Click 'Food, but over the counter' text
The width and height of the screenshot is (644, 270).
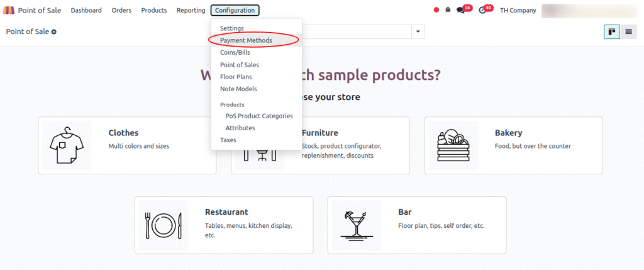533,146
